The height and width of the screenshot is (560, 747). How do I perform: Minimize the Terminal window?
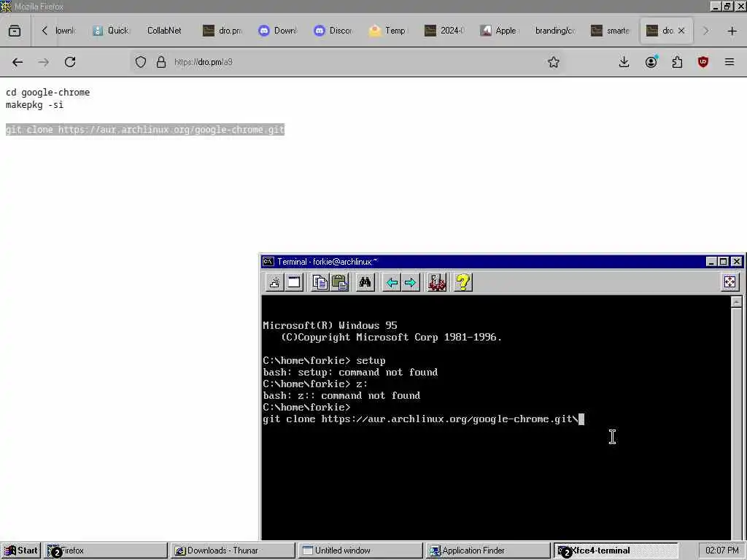coord(711,262)
